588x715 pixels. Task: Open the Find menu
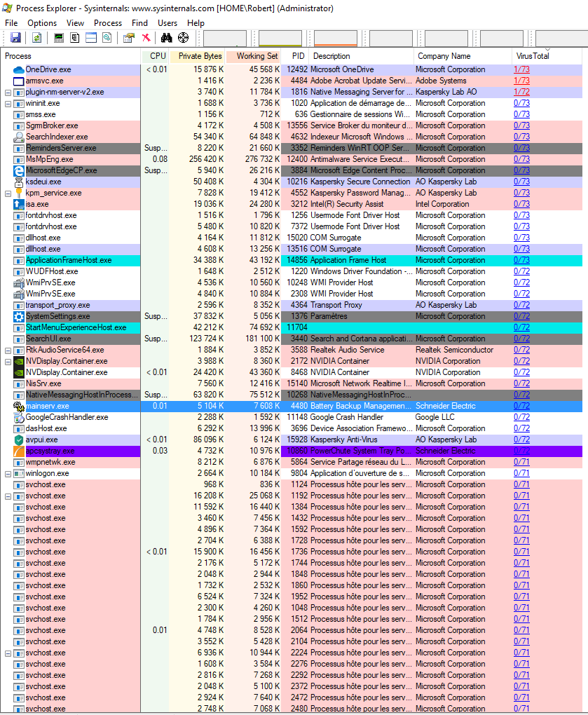tap(139, 23)
